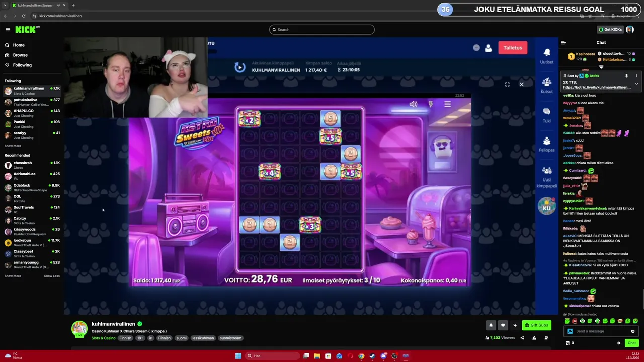644x362 pixels.
Task: Open chessbrah recommended channel
Action: pyautogui.click(x=32, y=165)
